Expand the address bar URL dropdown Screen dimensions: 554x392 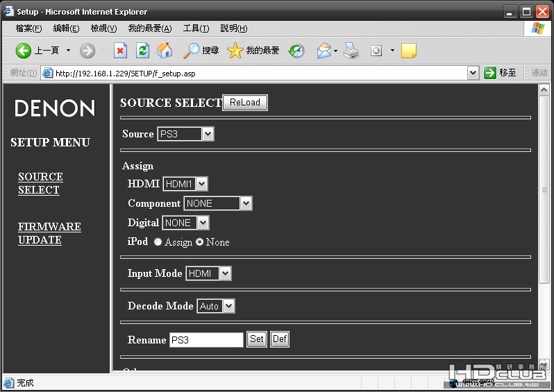click(x=473, y=73)
